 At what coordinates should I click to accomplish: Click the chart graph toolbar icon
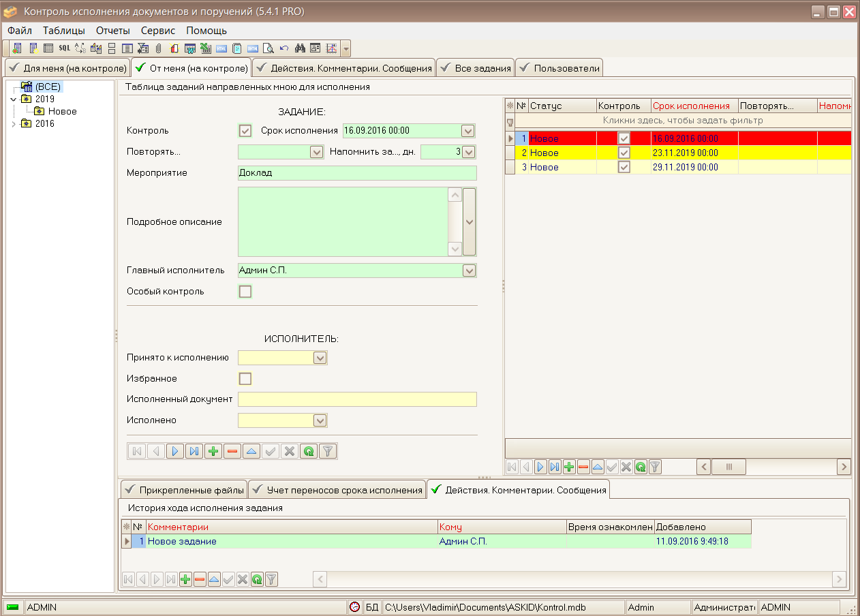[332, 48]
